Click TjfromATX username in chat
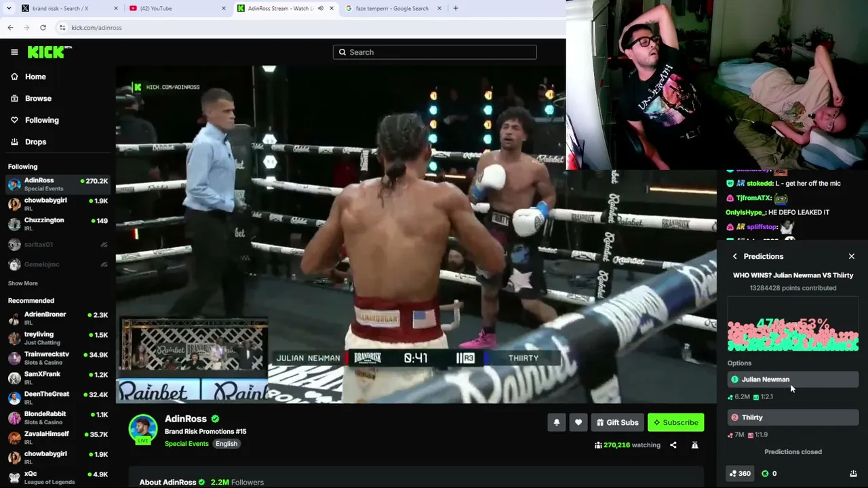 (753, 198)
